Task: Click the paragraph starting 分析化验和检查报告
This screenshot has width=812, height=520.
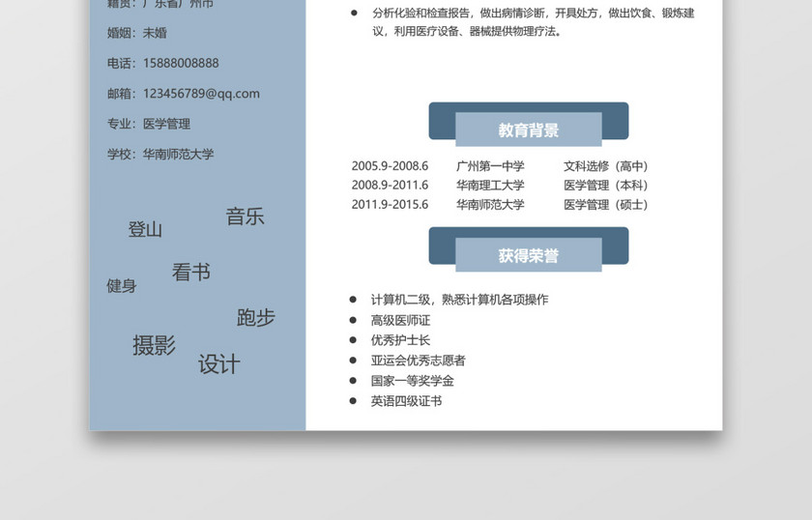Action: point(533,22)
